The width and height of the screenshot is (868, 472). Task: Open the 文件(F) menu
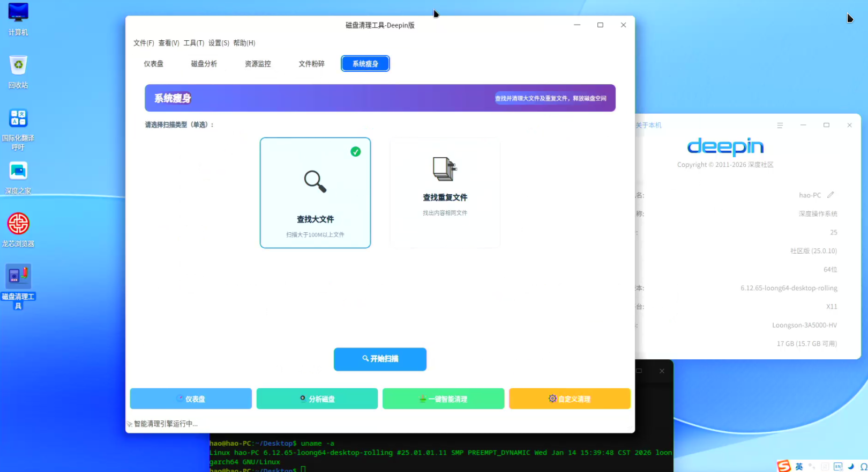point(144,43)
